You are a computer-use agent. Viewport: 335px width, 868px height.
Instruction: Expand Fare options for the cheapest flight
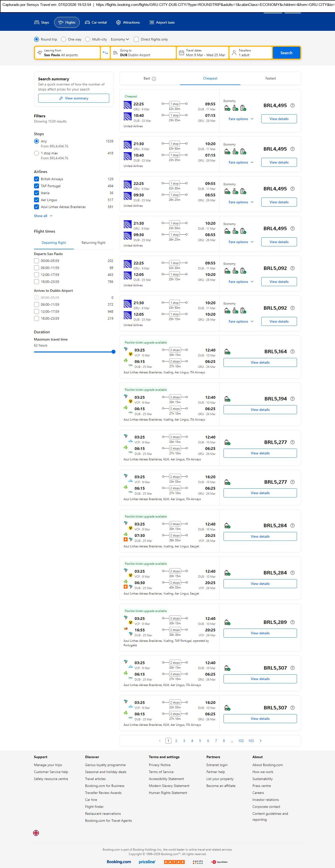(241, 119)
